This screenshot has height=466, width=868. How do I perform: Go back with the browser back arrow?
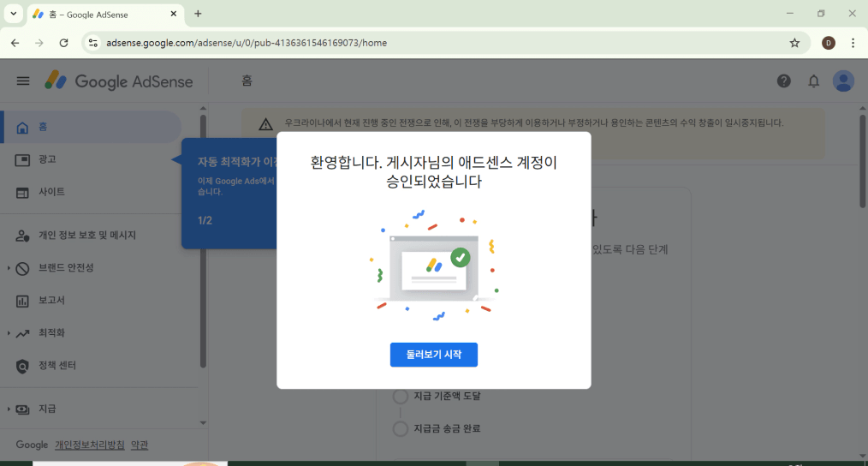point(15,43)
